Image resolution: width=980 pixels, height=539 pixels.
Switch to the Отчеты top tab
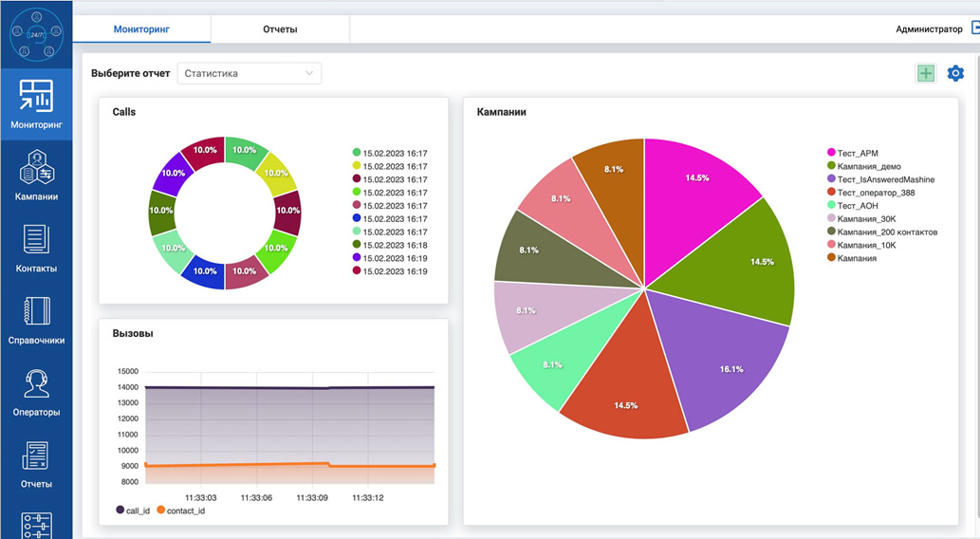click(x=280, y=29)
